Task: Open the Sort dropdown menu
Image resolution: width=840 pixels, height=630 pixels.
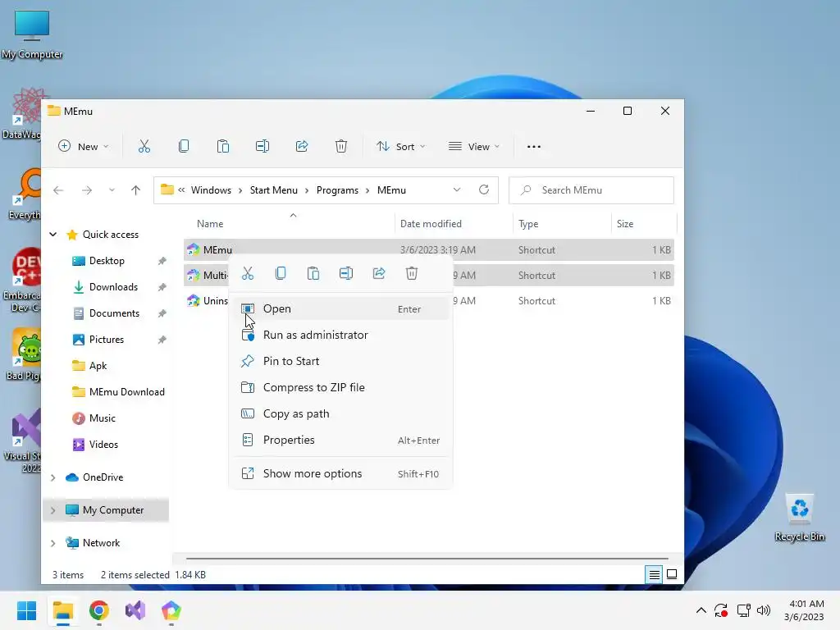Action: point(400,147)
